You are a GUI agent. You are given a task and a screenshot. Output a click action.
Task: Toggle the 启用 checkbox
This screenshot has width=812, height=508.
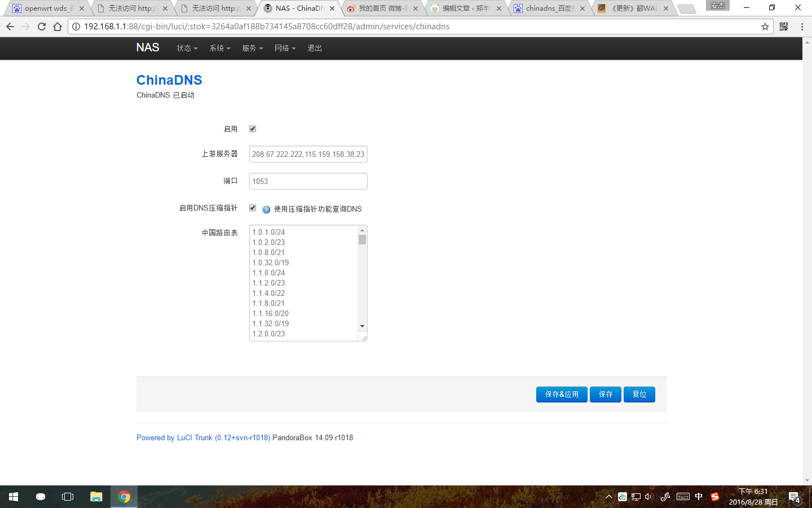253,129
